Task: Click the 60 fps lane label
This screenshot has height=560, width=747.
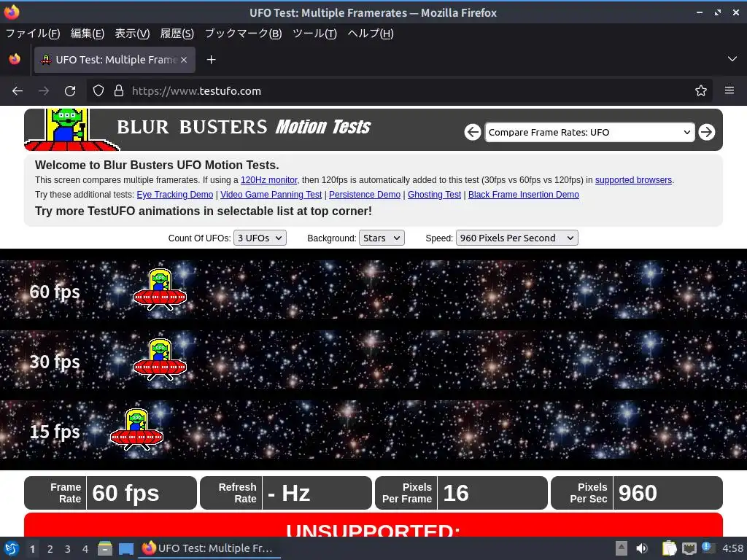Action: click(x=54, y=292)
